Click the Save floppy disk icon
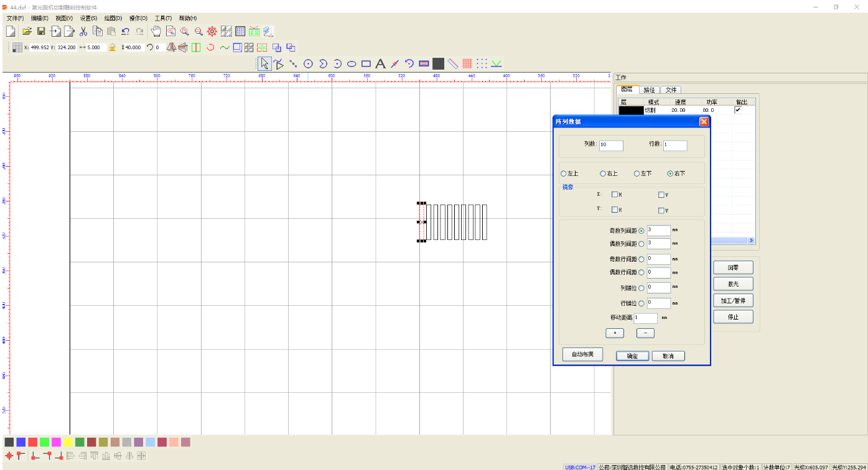Screen dimensions: 868x470 click(x=41, y=31)
